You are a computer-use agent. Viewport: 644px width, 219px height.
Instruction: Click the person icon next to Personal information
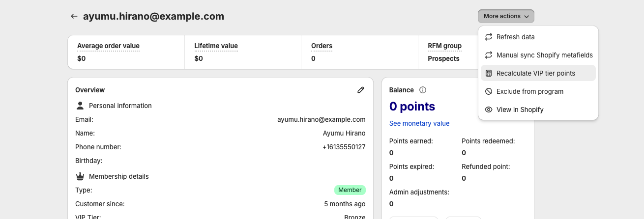(x=80, y=106)
